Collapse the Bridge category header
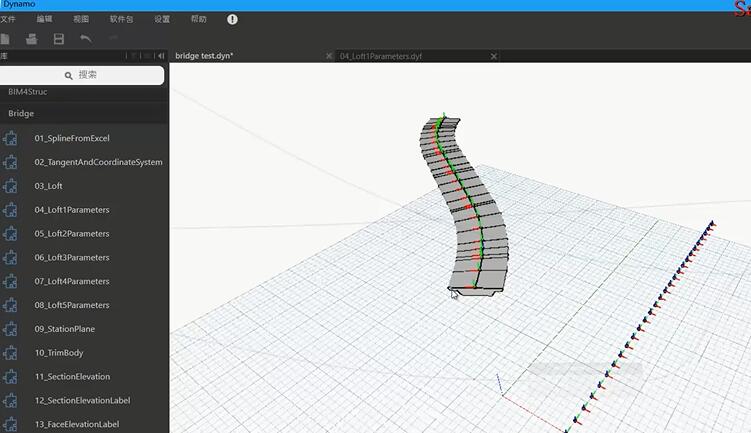The height and width of the screenshot is (433, 751). pos(21,114)
